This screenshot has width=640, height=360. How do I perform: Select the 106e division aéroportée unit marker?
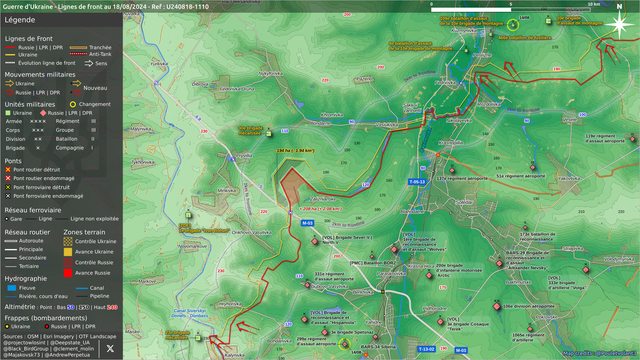pos(497,306)
